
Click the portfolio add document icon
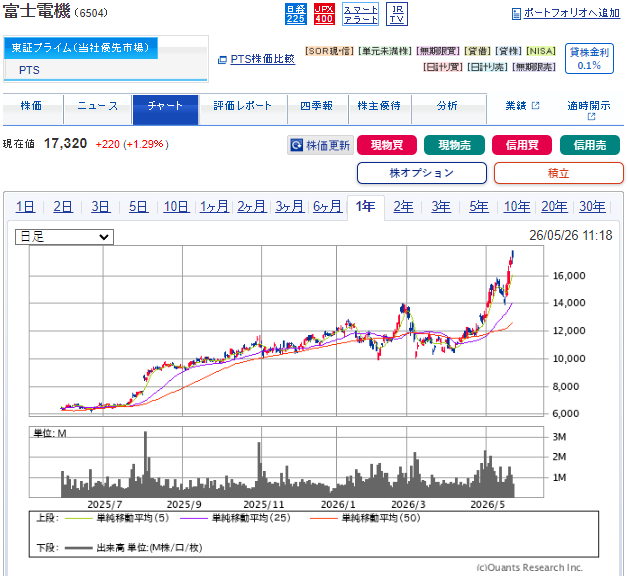[516, 14]
